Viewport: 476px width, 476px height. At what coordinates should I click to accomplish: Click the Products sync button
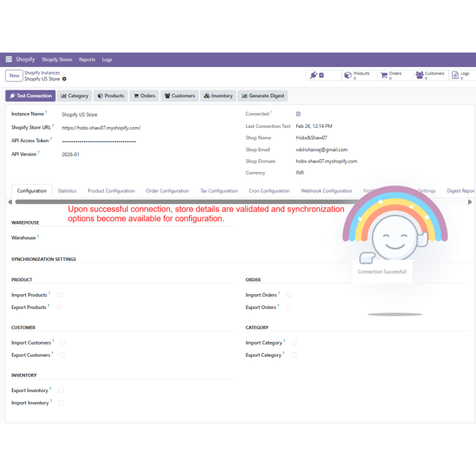click(111, 96)
